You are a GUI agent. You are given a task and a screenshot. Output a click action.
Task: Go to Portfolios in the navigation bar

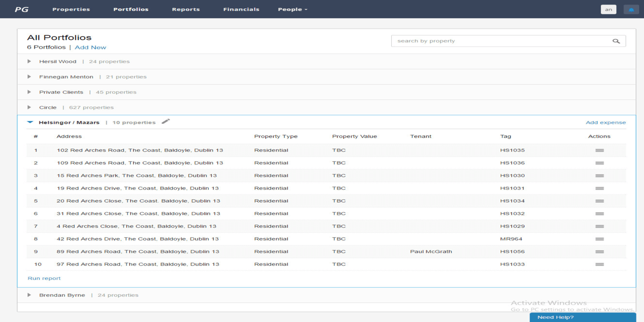[x=131, y=9]
